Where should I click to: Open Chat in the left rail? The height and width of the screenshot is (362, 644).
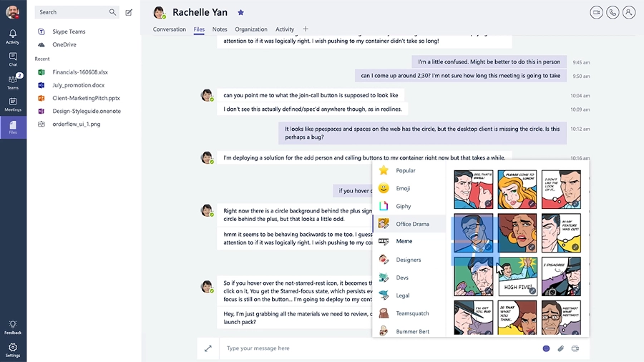[13, 59]
